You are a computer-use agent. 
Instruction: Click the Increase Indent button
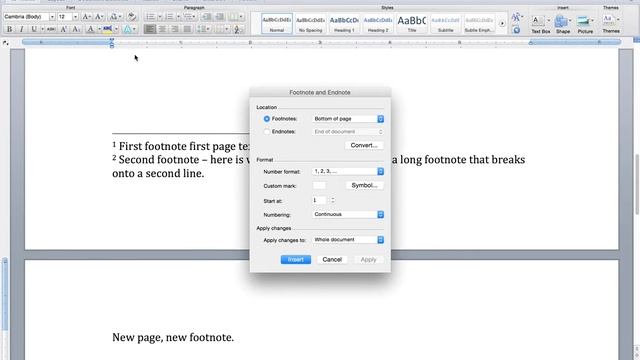point(220,17)
